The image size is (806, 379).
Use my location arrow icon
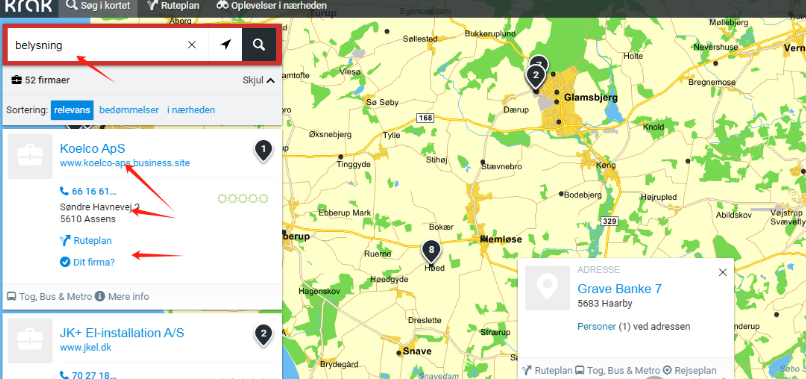pyautogui.click(x=225, y=45)
